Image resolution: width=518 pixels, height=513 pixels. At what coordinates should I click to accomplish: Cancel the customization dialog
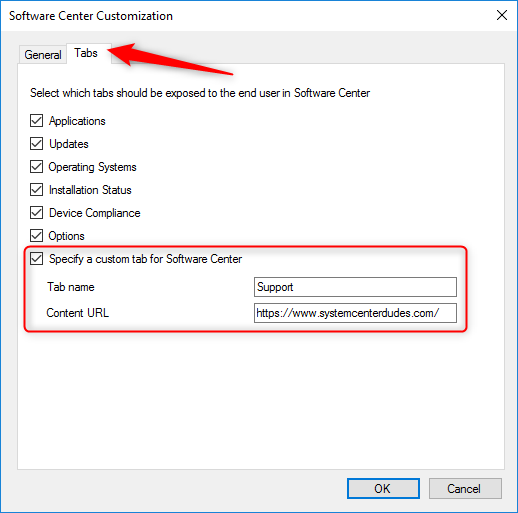click(465, 489)
